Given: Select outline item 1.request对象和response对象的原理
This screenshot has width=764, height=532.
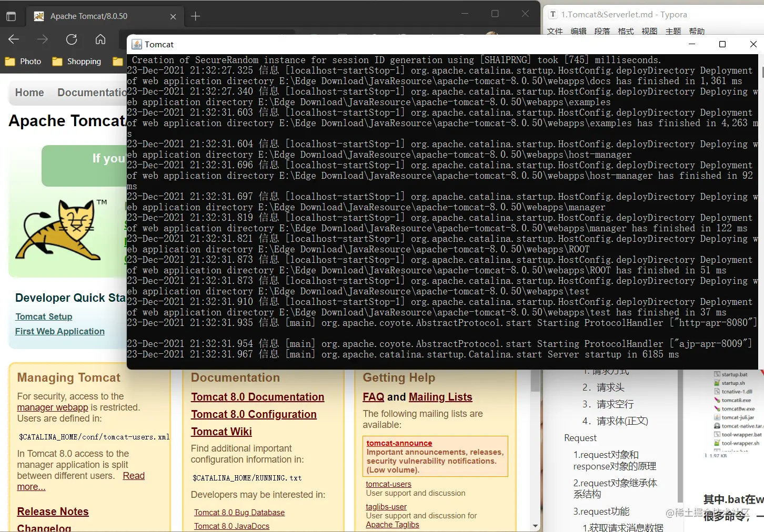Looking at the screenshot, I should click(x=615, y=461).
